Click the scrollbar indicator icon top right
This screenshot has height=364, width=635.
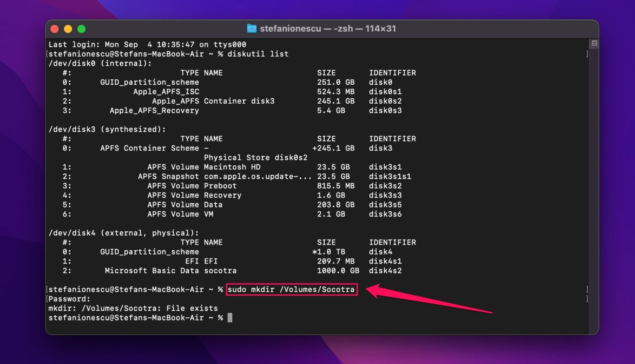[594, 43]
